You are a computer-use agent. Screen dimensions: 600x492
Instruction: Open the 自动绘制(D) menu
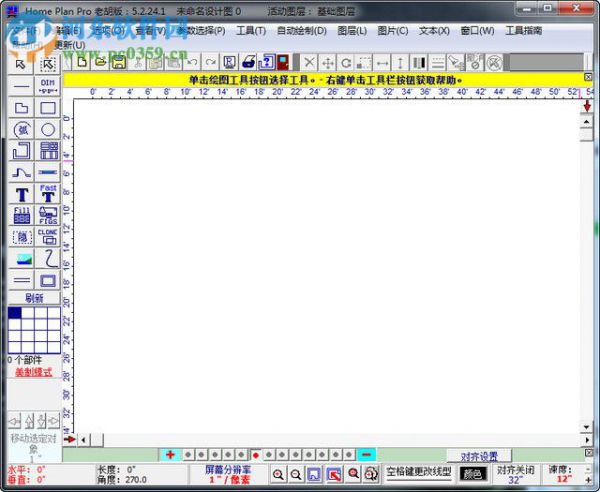click(302, 31)
